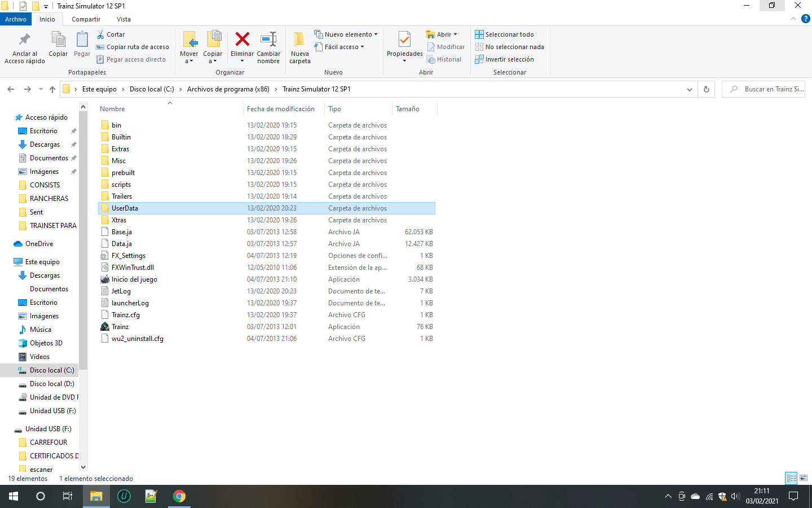Click the Cambiar nombre rename icon
The height and width of the screenshot is (508, 812).
[x=268, y=40]
